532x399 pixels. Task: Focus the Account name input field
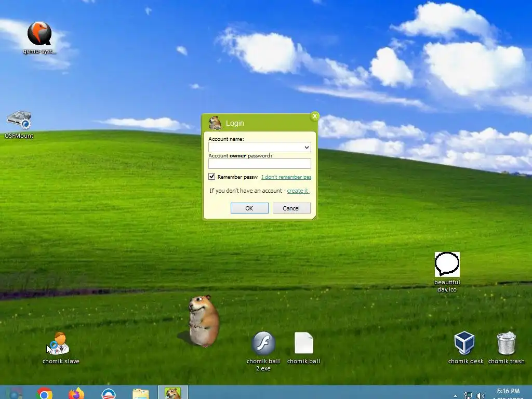[x=260, y=147]
